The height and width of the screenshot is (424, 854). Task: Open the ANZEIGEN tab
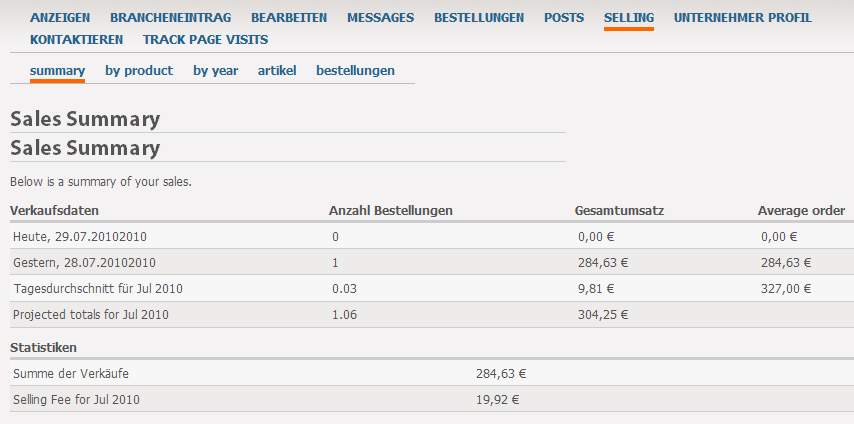tap(60, 18)
